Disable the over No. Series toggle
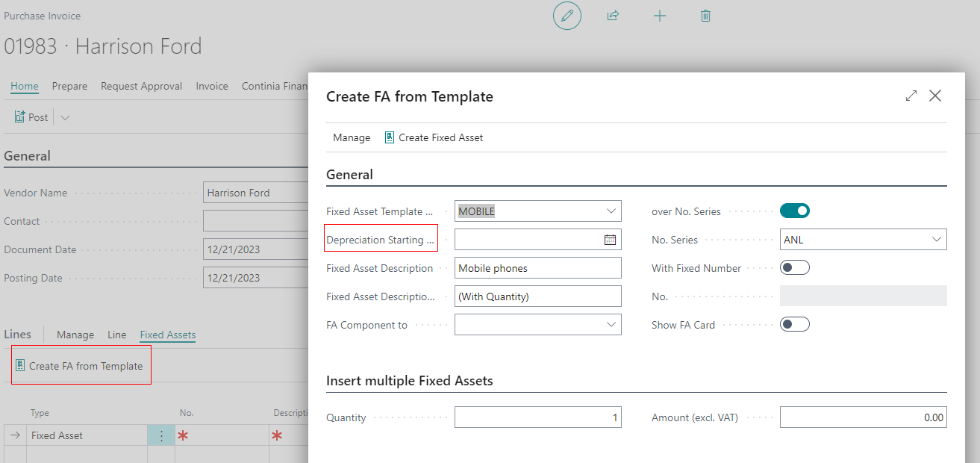The image size is (980, 463). click(794, 210)
